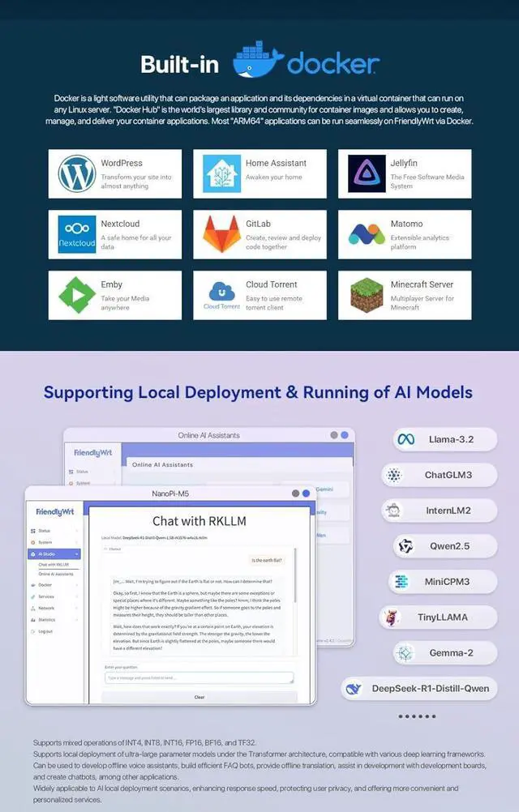Click the 'A safe home for all your data' text
519x812 pixels.
pos(135,242)
